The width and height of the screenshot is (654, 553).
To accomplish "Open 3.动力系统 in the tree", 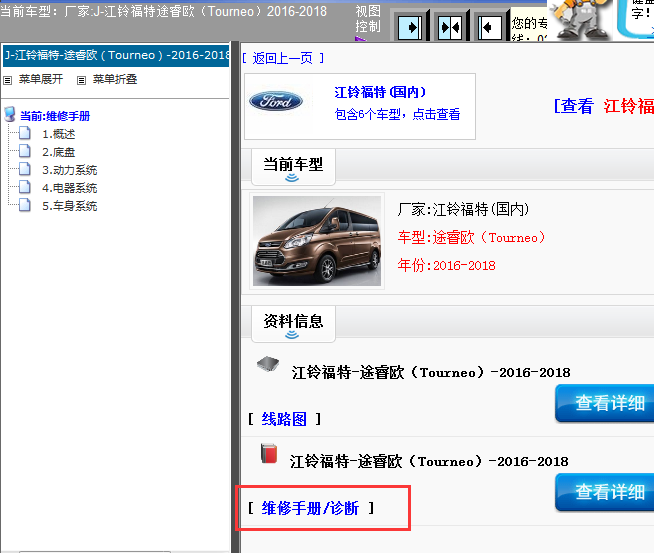I will pyautogui.click(x=69, y=170).
